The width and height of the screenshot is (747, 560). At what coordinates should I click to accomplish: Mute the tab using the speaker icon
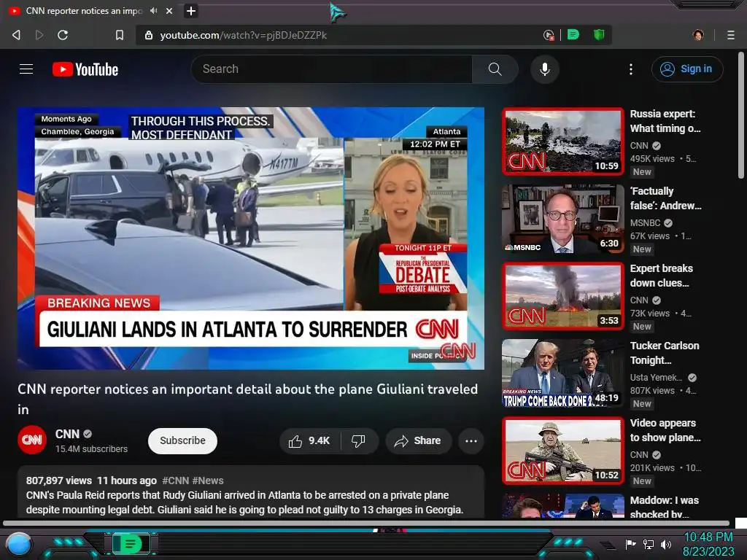pyautogui.click(x=153, y=10)
